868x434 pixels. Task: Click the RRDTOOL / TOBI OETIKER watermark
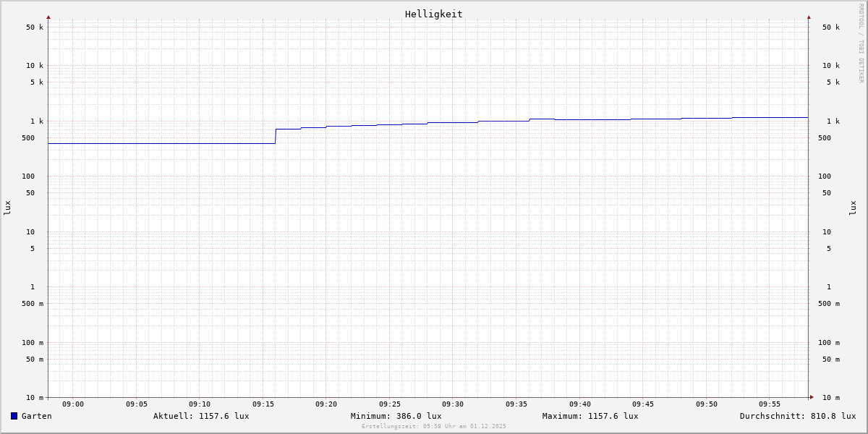[861, 43]
